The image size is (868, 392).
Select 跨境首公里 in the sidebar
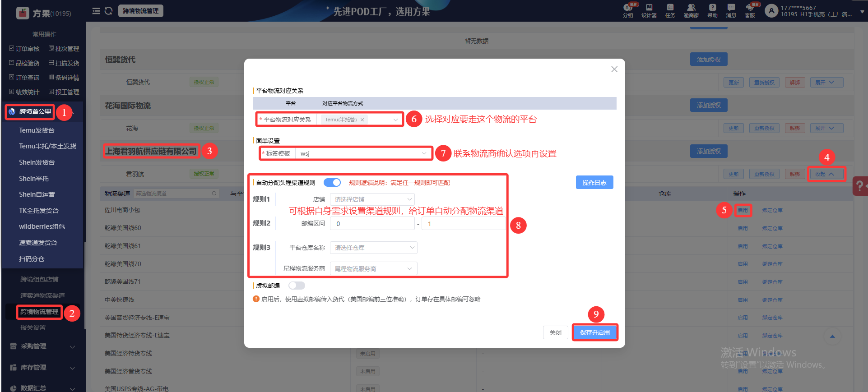pyautogui.click(x=35, y=112)
